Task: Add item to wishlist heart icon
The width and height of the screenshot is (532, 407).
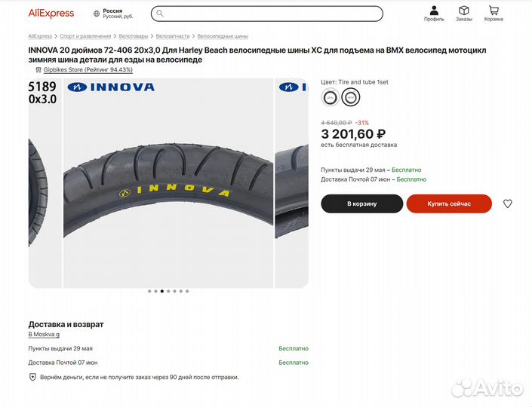Action: point(507,203)
